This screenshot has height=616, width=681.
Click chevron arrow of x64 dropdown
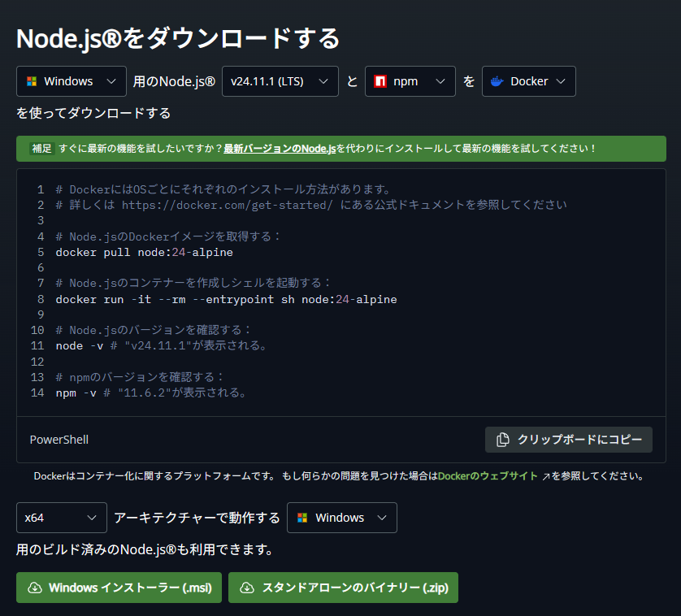pyautogui.click(x=92, y=518)
